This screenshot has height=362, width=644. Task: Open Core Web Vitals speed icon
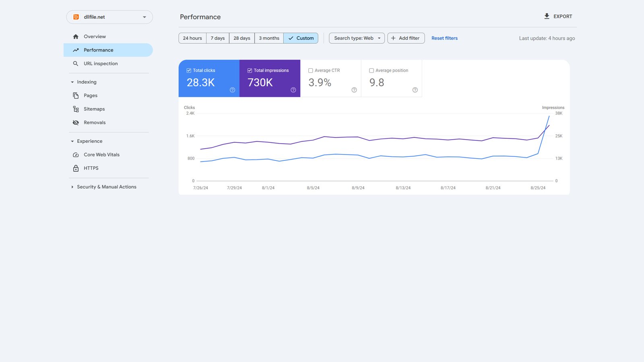coord(76,154)
